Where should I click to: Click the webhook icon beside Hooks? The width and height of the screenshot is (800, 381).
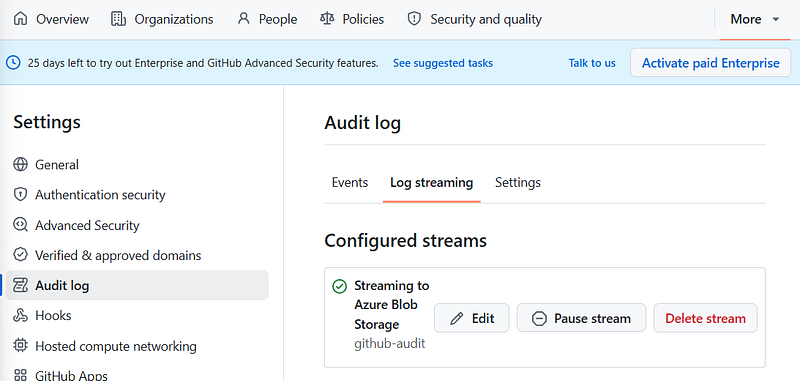[x=20, y=316]
